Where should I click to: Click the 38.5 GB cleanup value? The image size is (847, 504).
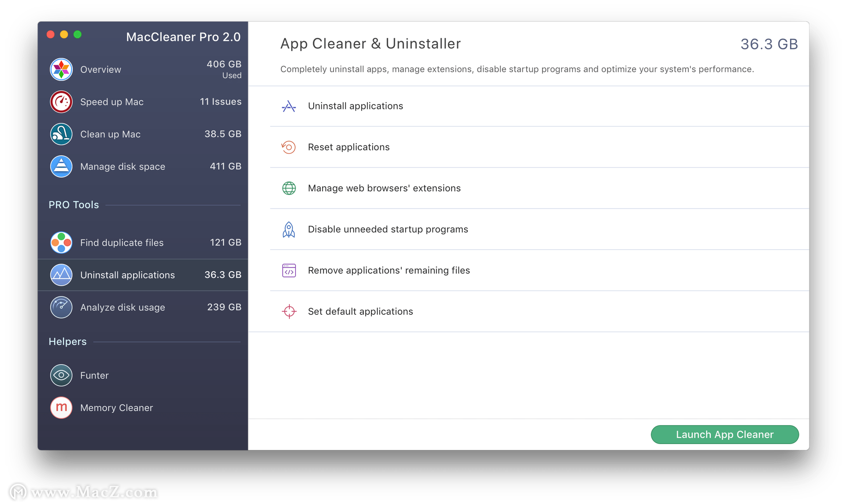tap(223, 134)
